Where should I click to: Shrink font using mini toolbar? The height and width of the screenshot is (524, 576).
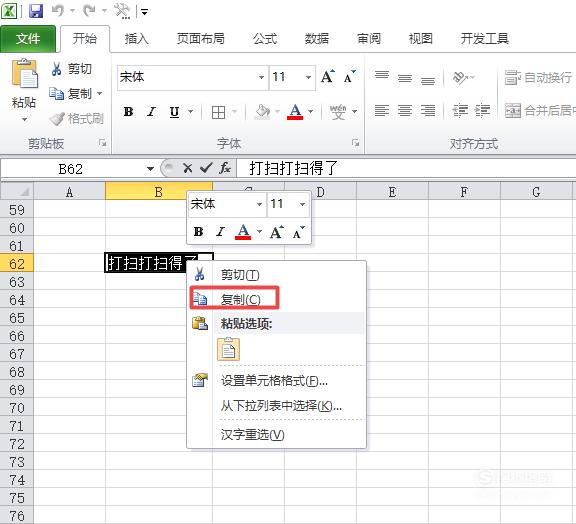pos(299,232)
